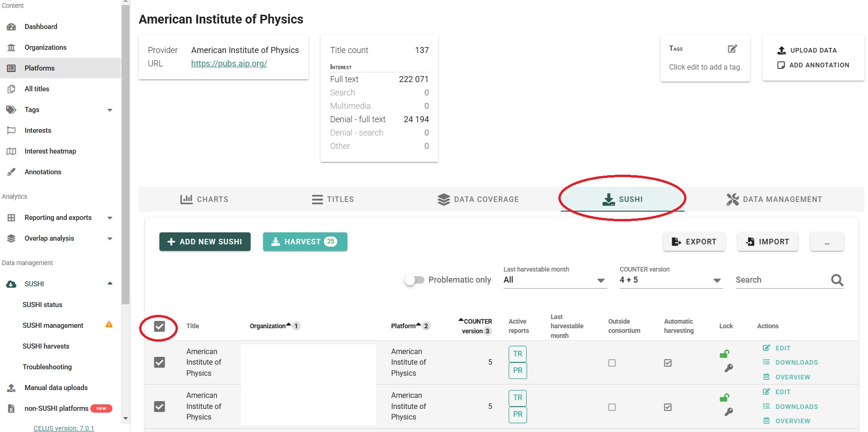Click the IMPORT button

pyautogui.click(x=768, y=242)
